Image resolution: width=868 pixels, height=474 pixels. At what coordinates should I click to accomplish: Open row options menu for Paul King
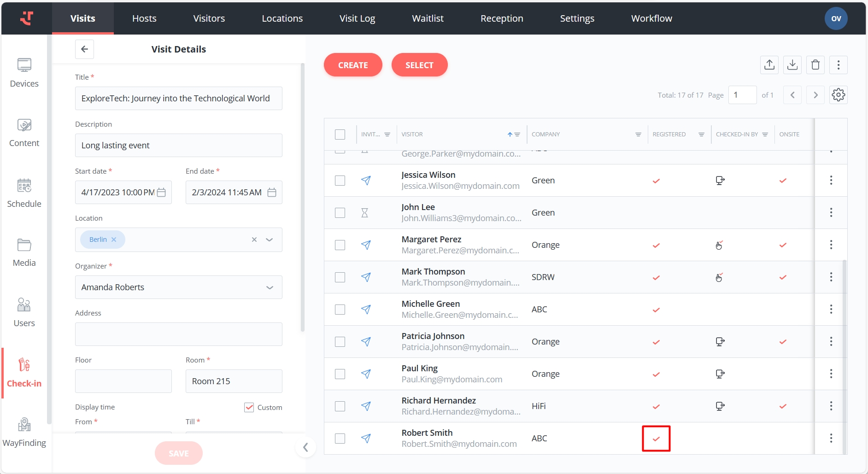831,374
